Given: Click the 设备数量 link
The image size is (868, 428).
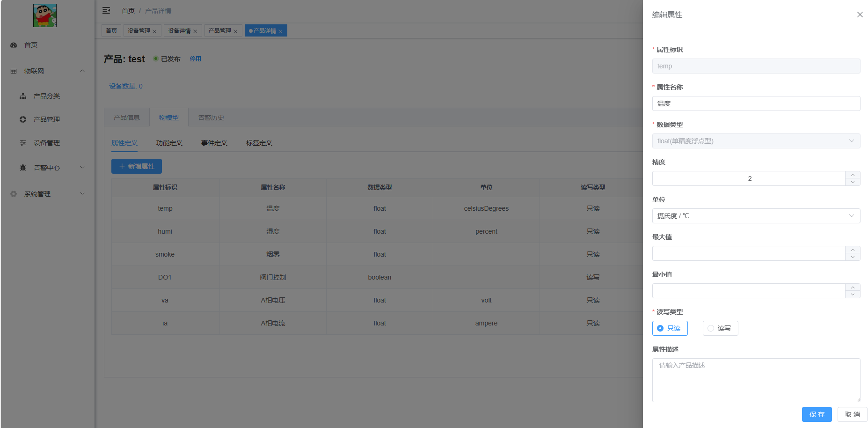Looking at the screenshot, I should point(126,86).
